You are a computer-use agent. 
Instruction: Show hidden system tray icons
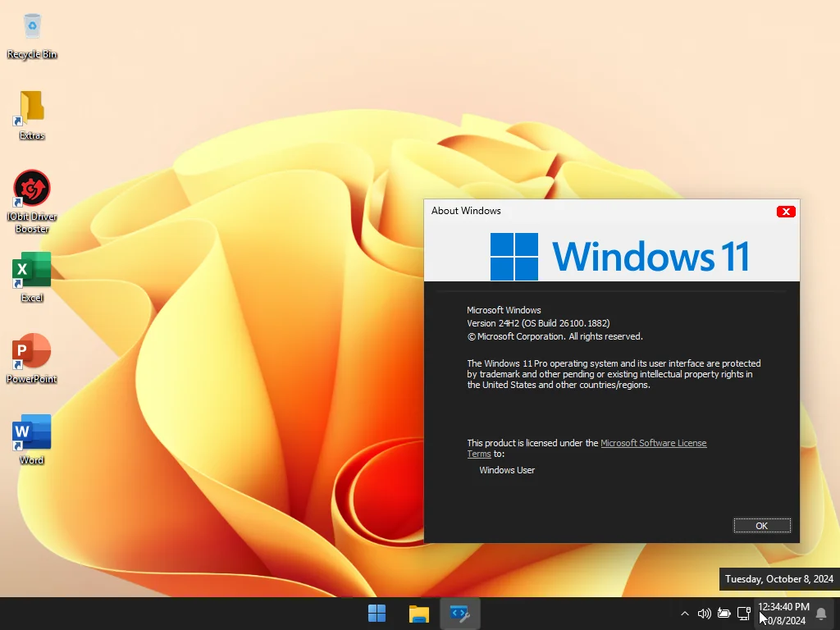click(x=685, y=614)
